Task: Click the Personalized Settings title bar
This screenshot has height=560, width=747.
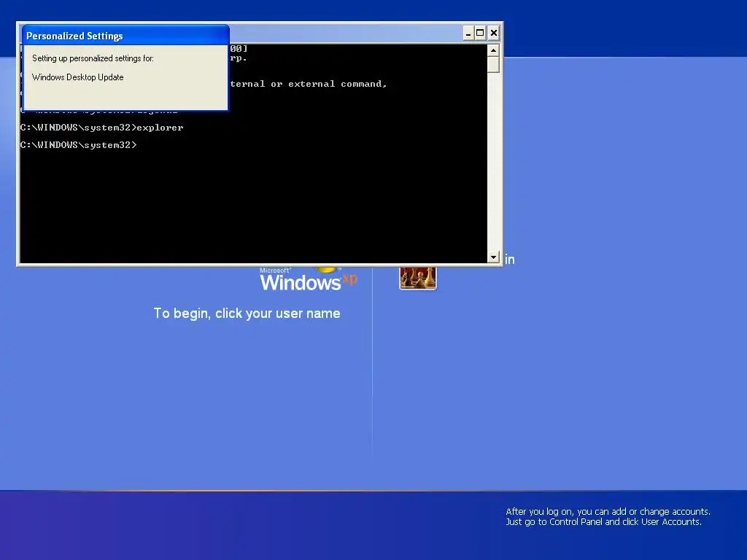Action: tap(125, 36)
